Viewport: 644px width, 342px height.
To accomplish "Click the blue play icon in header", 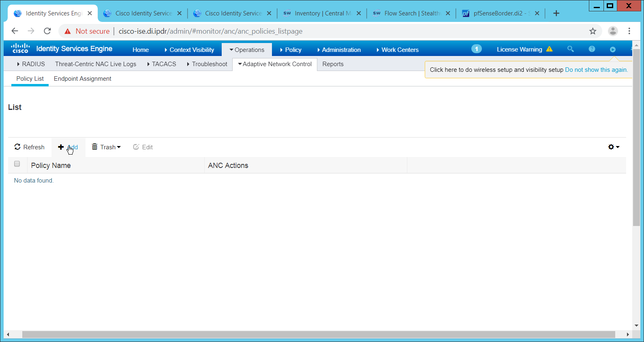I will pos(612,49).
